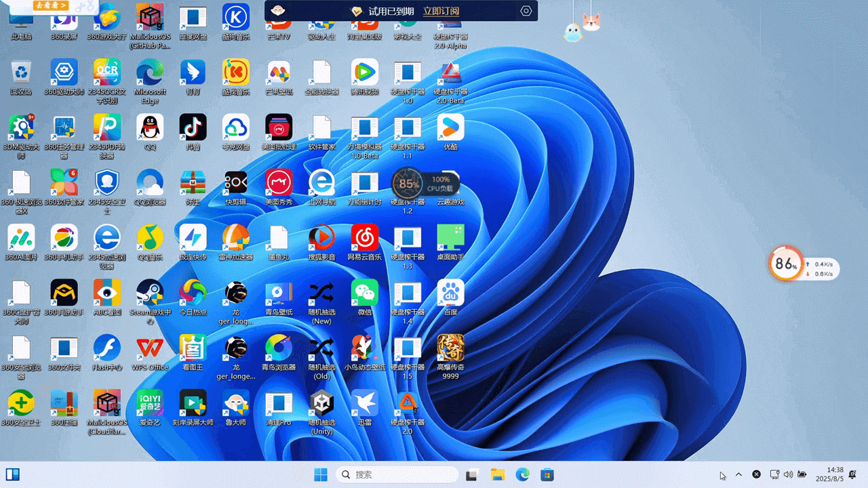Open the 百度 desktop shortcut
868x488 pixels.
450,293
